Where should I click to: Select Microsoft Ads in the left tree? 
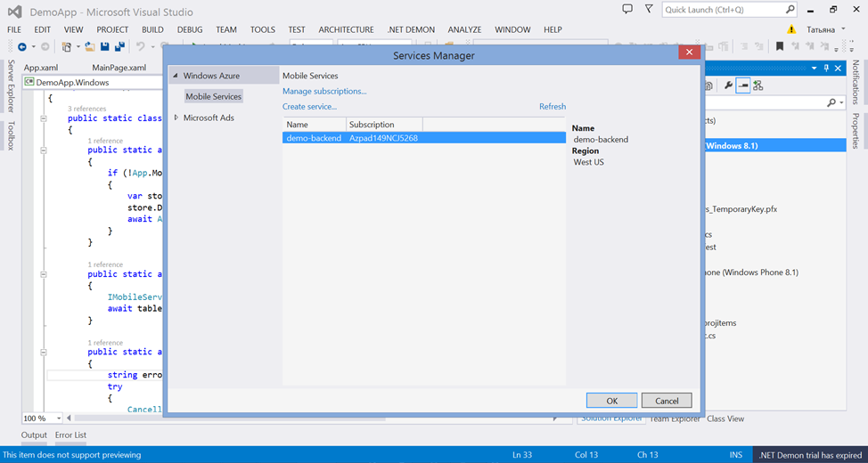pyautogui.click(x=209, y=118)
